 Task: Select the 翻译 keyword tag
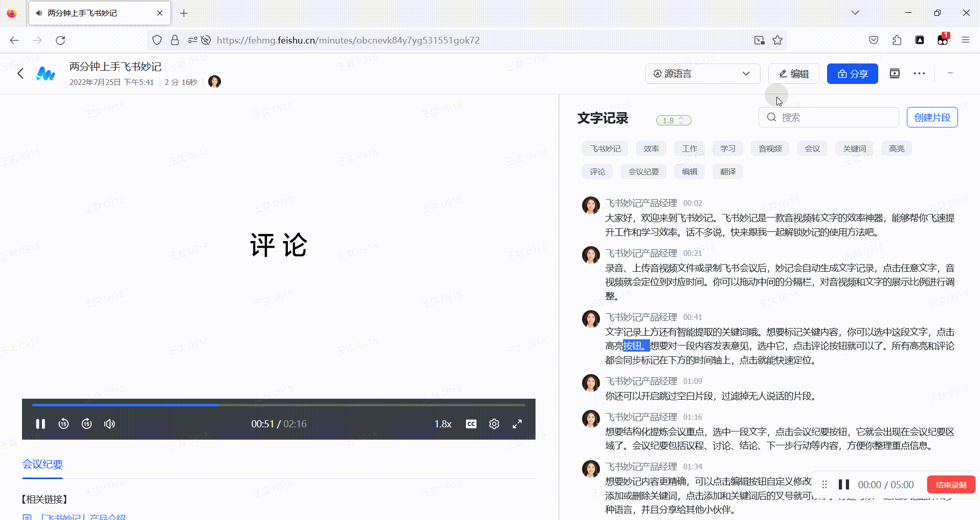pos(728,172)
